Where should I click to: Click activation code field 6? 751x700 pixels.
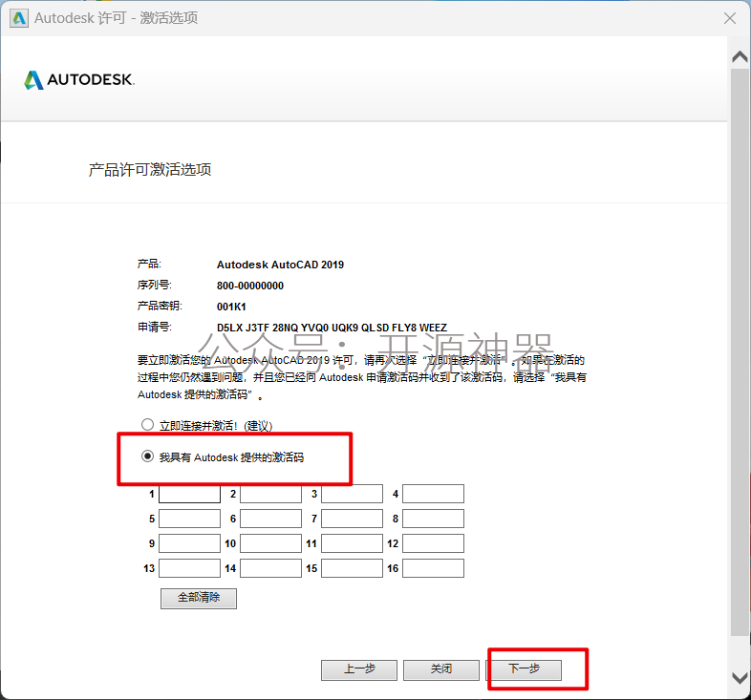click(270, 519)
